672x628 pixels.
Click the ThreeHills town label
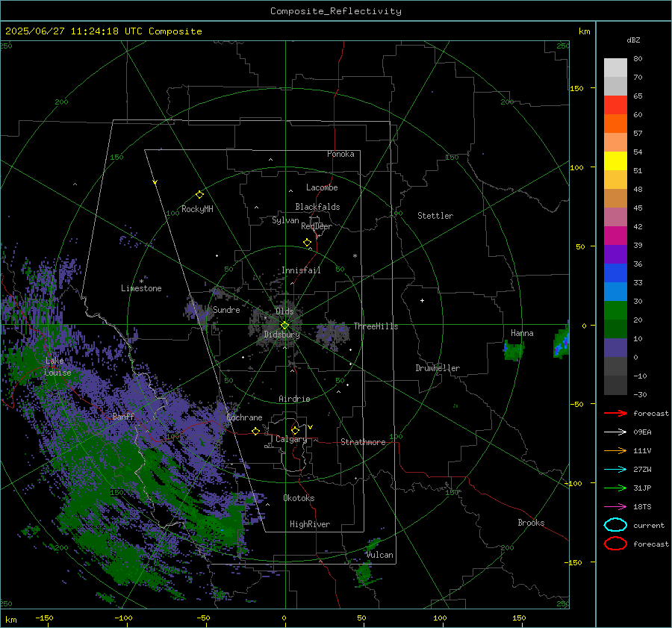[376, 326]
